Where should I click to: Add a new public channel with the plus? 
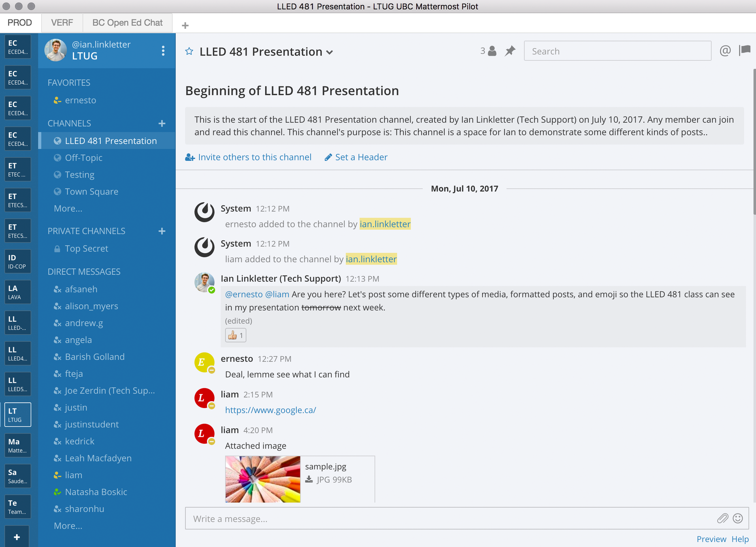point(162,123)
